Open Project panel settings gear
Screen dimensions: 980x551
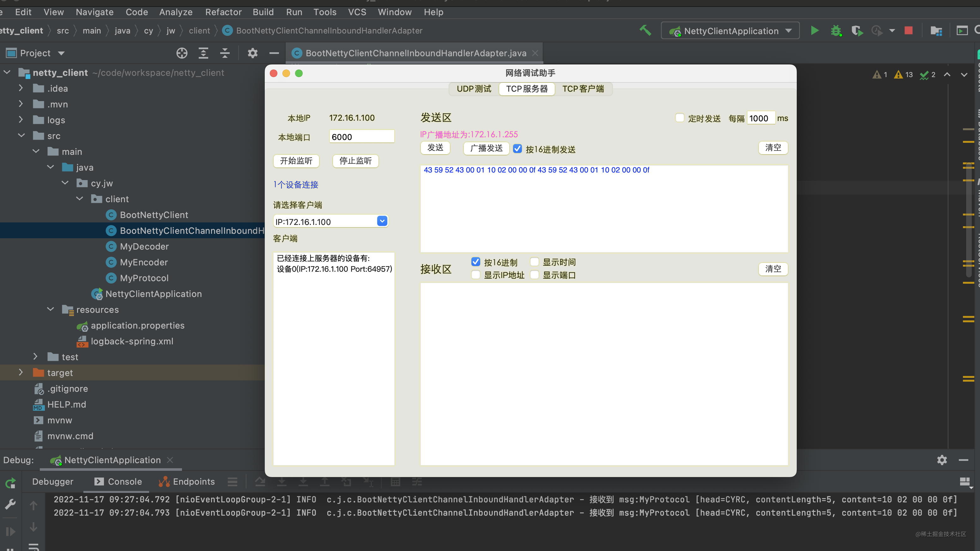click(253, 53)
